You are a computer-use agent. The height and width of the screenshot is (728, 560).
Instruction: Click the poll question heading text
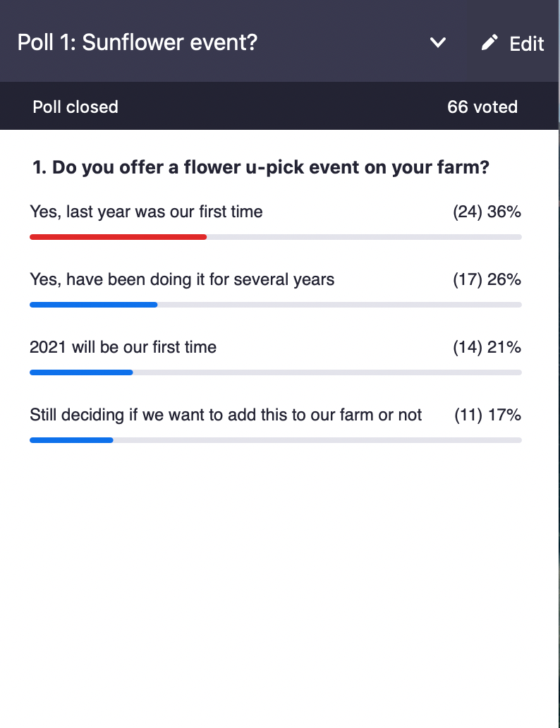261,167
